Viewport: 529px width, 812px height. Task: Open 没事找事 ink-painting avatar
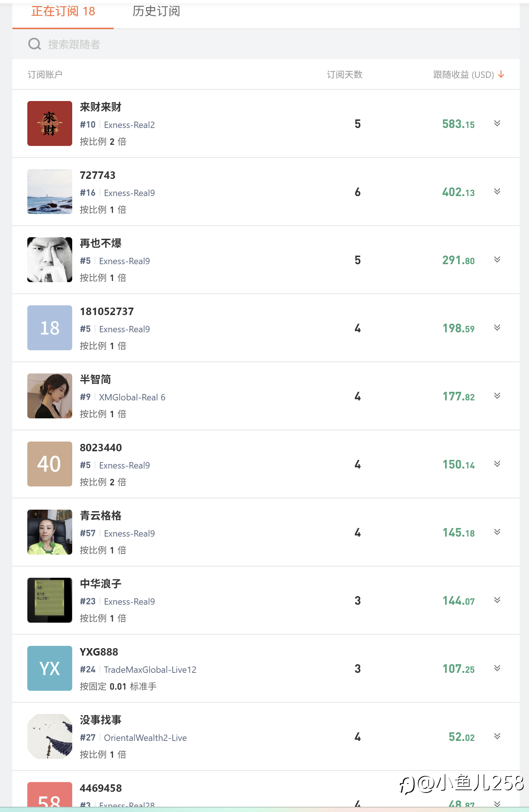50,736
